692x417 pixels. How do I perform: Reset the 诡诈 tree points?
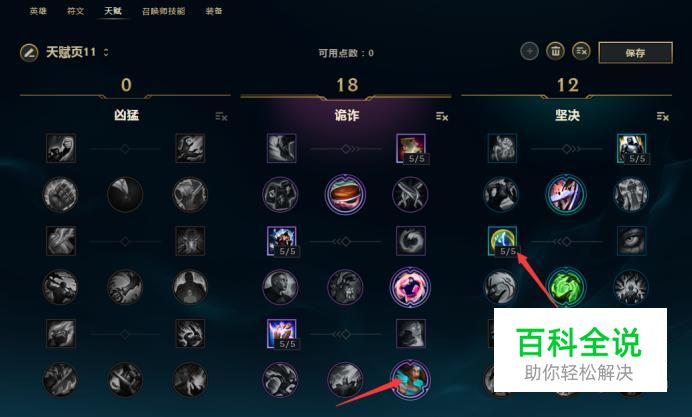pos(442,116)
